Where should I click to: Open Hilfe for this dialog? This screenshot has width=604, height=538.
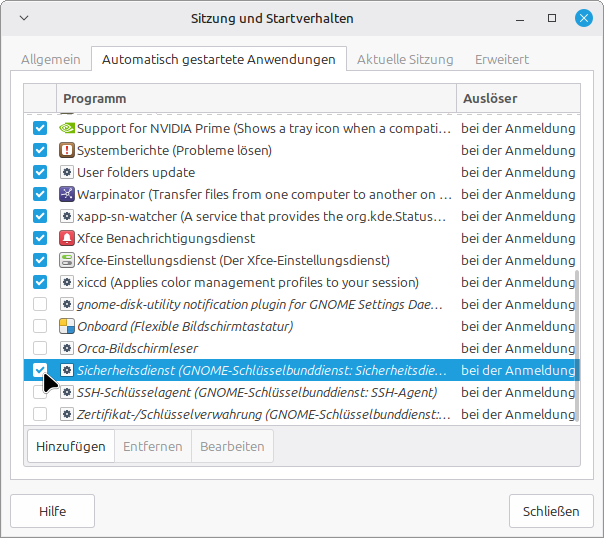[52, 511]
